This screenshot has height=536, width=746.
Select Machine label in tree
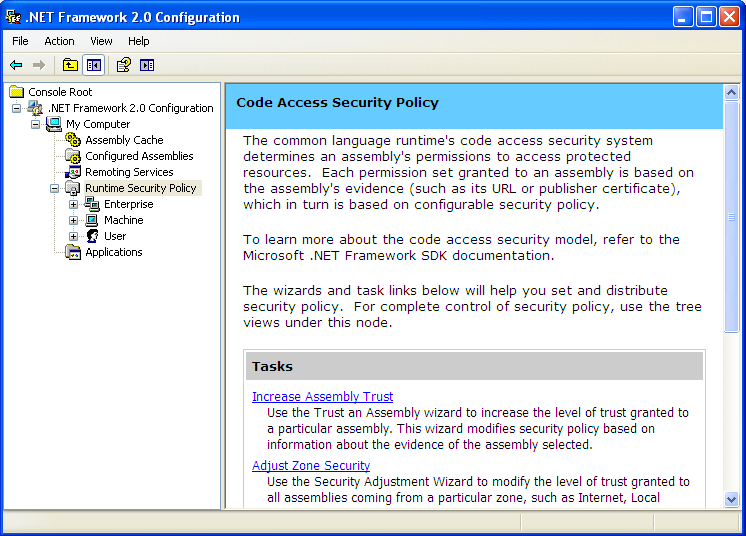123,220
